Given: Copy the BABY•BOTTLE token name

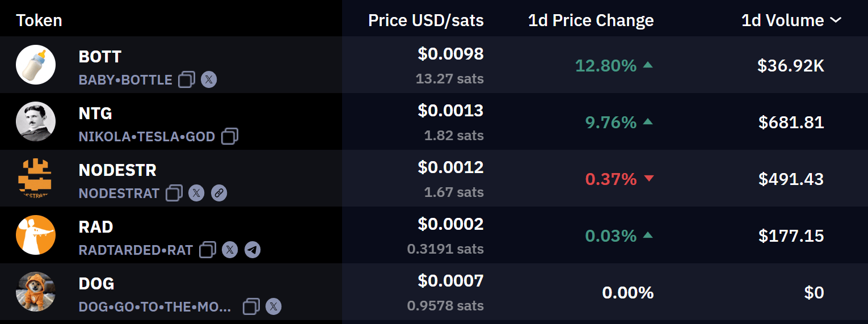Looking at the screenshot, I should click(x=187, y=79).
